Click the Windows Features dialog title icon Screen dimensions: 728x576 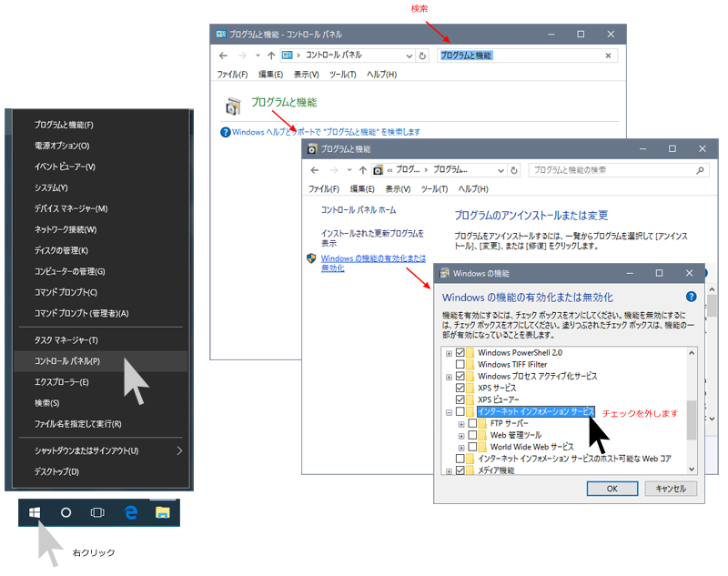pos(444,273)
